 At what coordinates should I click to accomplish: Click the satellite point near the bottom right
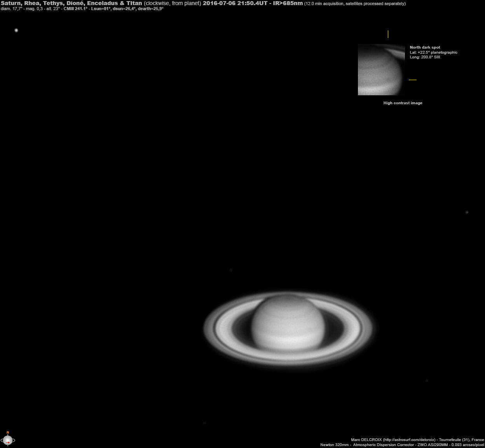pos(427,381)
